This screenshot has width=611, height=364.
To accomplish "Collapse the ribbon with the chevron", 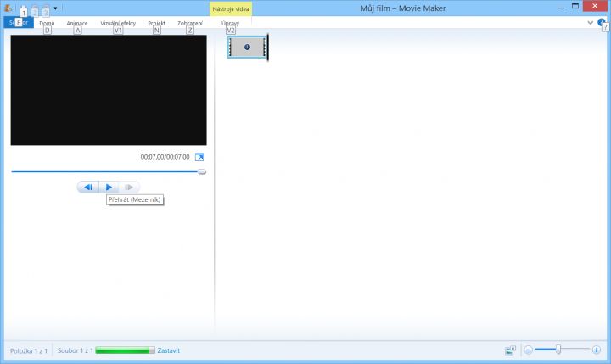I will click(x=591, y=23).
